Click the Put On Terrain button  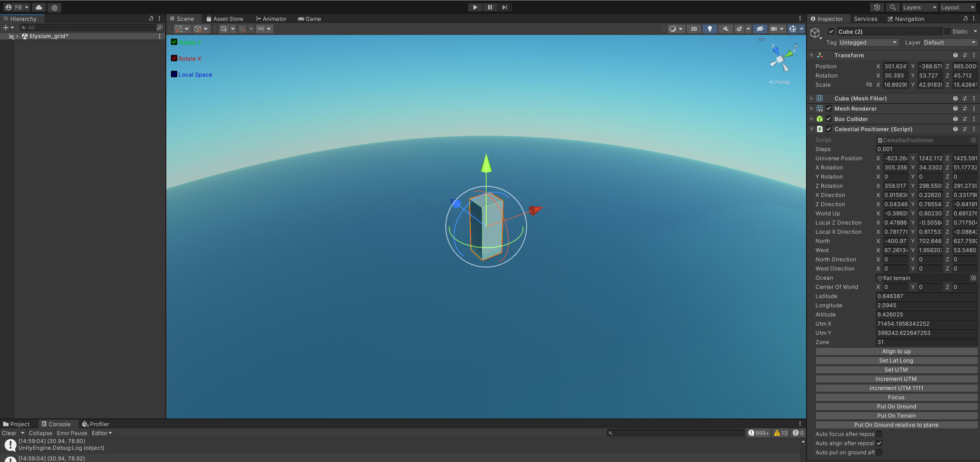point(896,415)
